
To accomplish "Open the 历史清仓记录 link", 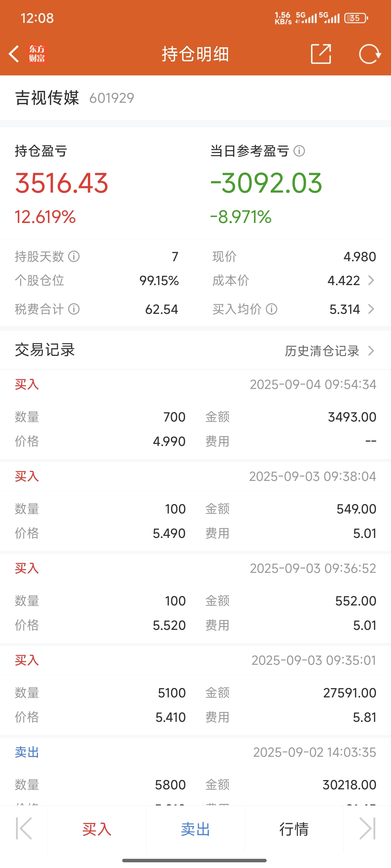I will tap(322, 351).
